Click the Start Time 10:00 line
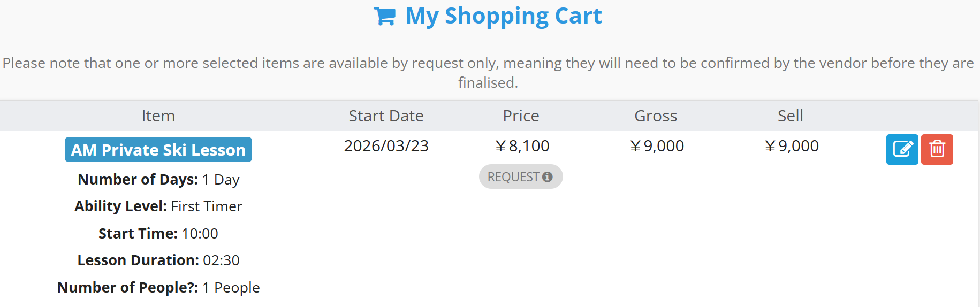The width and height of the screenshot is (980, 307). pos(158,234)
